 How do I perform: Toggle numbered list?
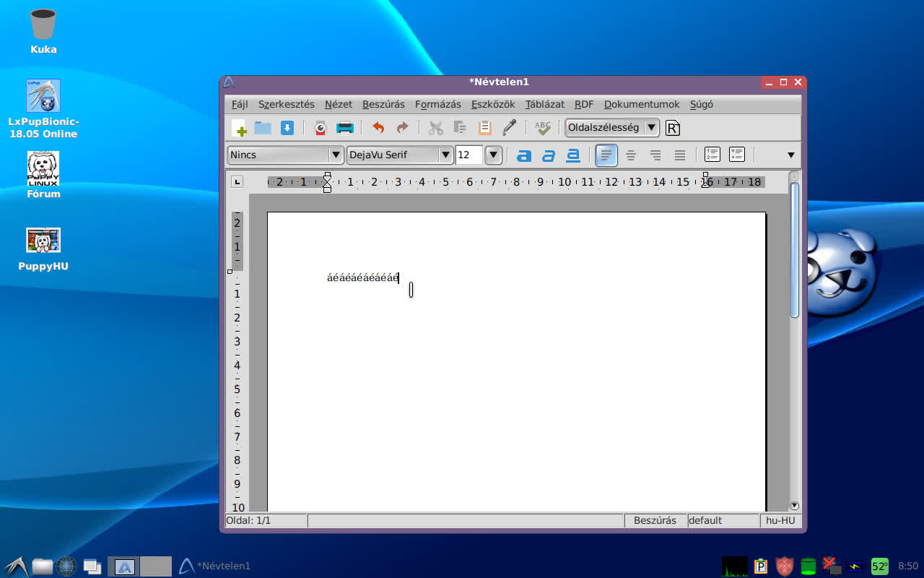coord(712,154)
